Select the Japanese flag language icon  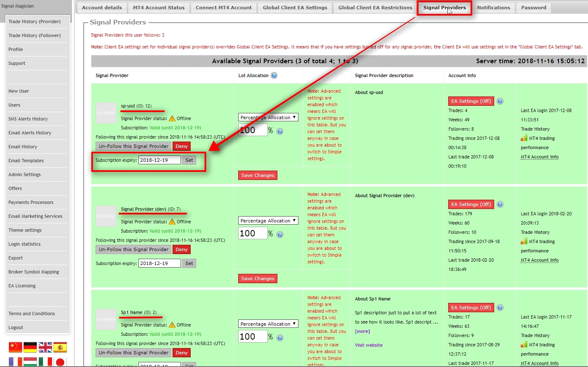pyautogui.click(x=59, y=362)
